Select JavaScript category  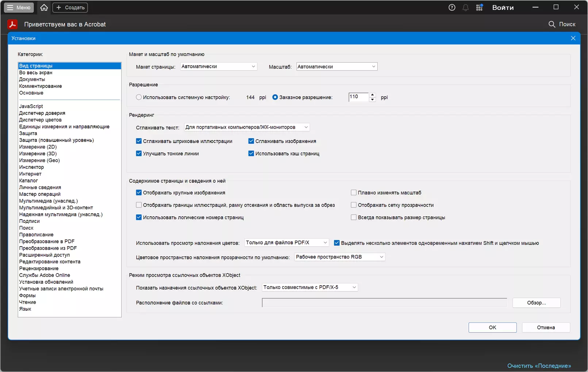pos(31,106)
